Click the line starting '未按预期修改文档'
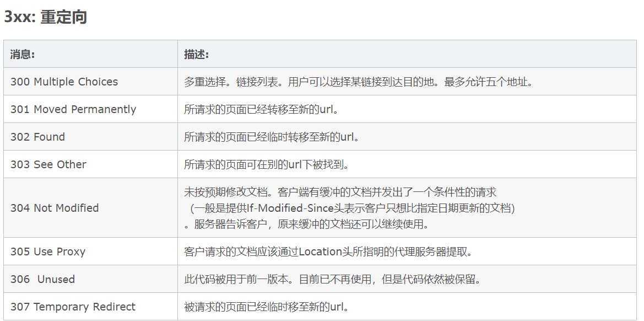 [x=340, y=192]
